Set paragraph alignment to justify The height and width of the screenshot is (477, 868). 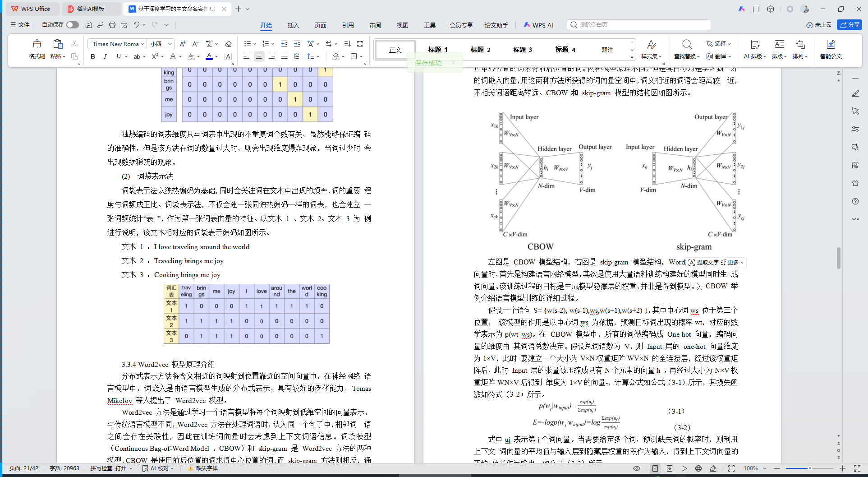284,56
